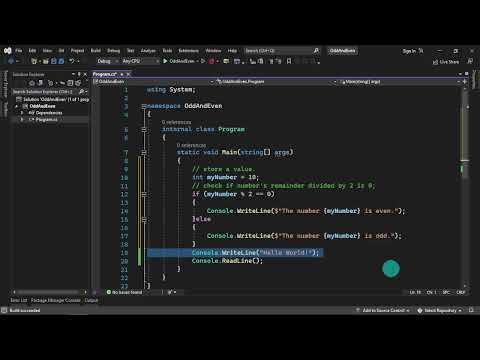This screenshot has height=360, width=480.
Task: Click Start Without Debugging outline play icon
Action: (x=203, y=61)
